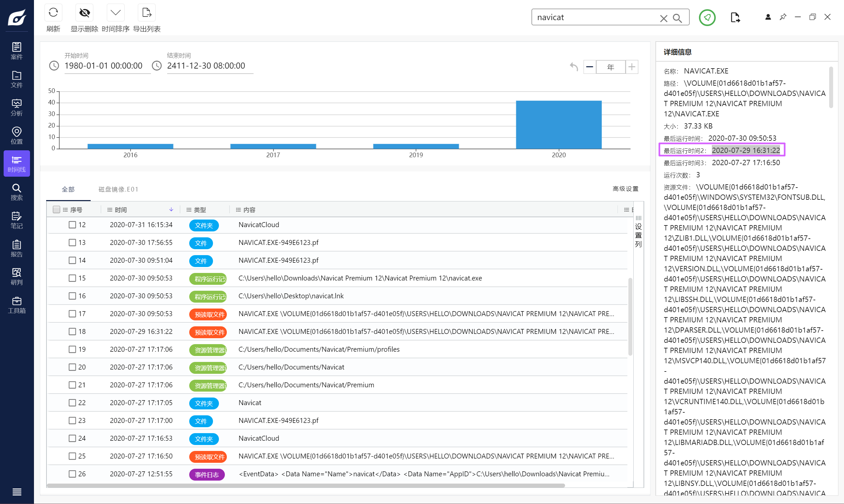Select the 磁盘镜像.E01 tab
Viewport: 844px width, 504px height.
pos(118,189)
